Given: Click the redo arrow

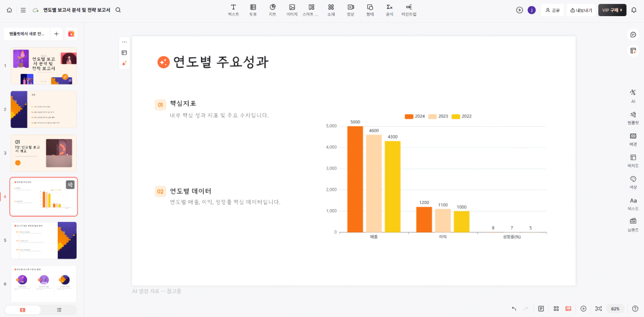Looking at the screenshot, I should tap(525, 309).
